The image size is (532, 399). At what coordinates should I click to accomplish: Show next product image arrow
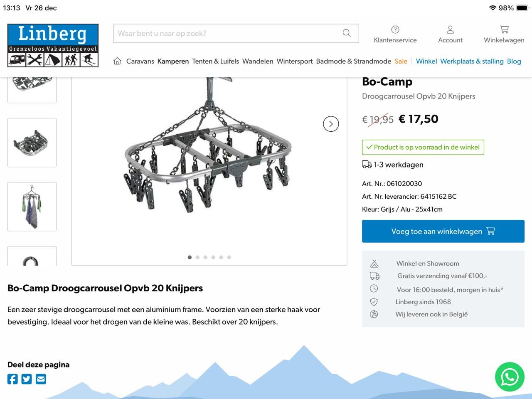tap(331, 124)
